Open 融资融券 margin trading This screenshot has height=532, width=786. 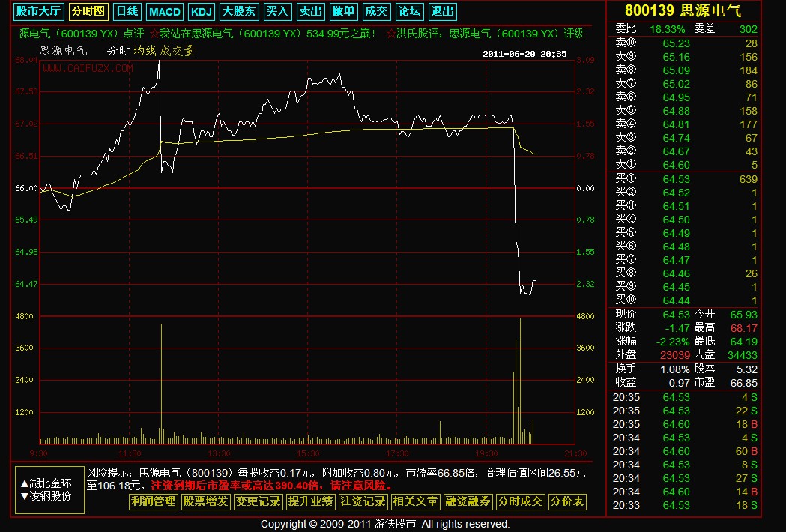pyautogui.click(x=468, y=501)
